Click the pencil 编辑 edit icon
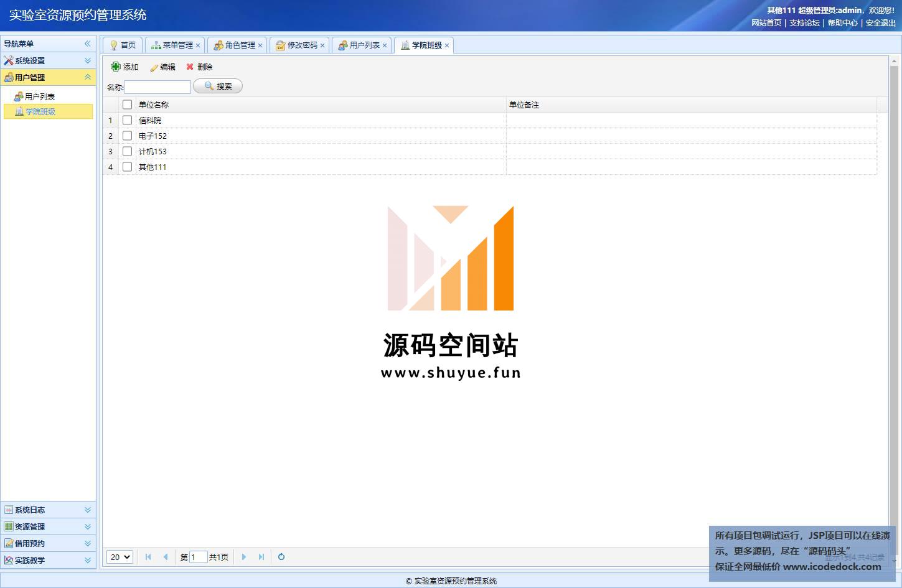 (154, 67)
